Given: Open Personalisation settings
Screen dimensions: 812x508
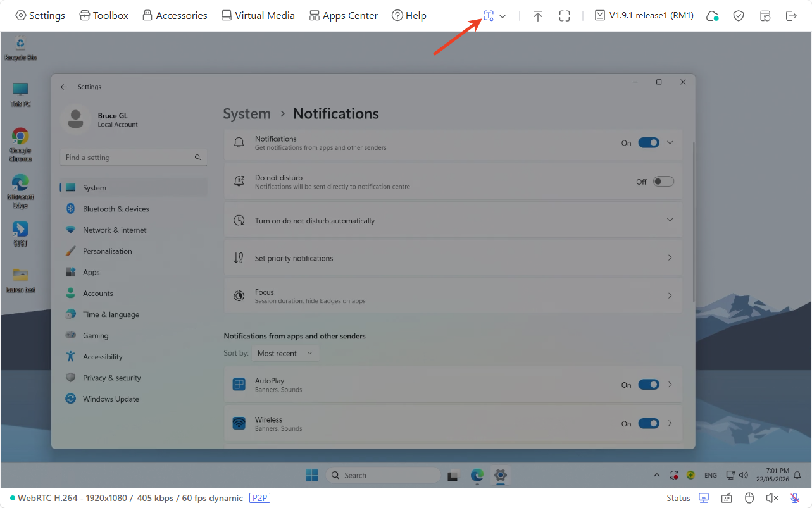Looking at the screenshot, I should (134, 251).
